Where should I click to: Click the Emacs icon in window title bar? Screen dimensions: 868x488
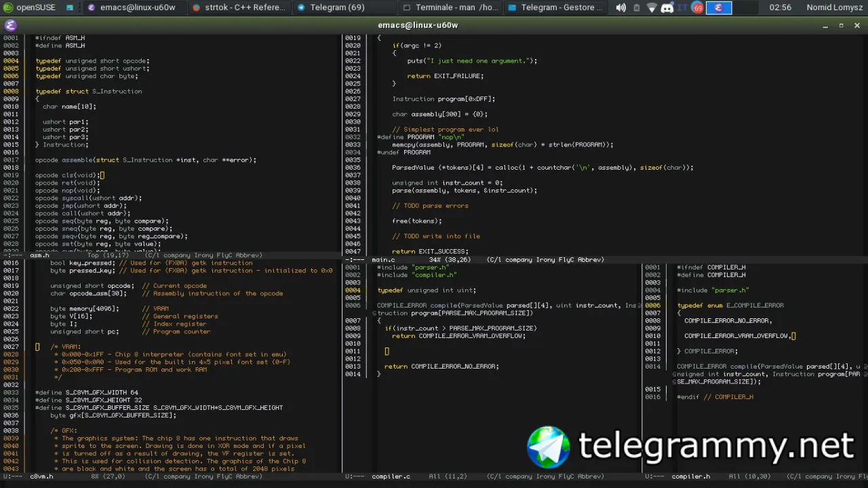click(9, 25)
